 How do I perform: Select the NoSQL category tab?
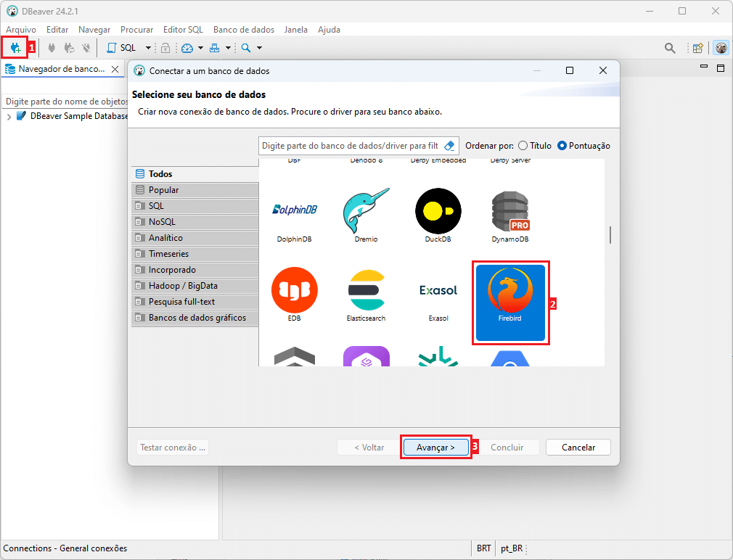162,222
